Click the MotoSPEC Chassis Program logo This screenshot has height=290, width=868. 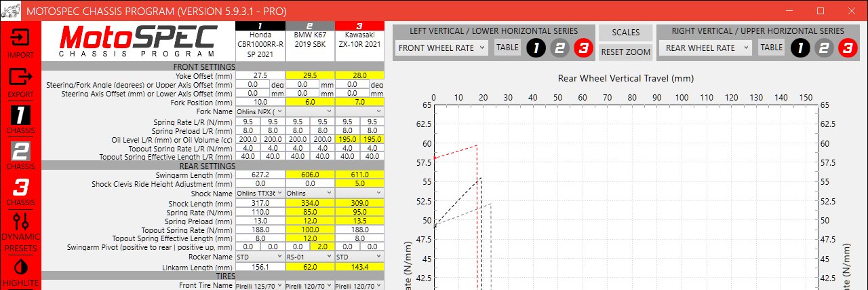pos(138,42)
